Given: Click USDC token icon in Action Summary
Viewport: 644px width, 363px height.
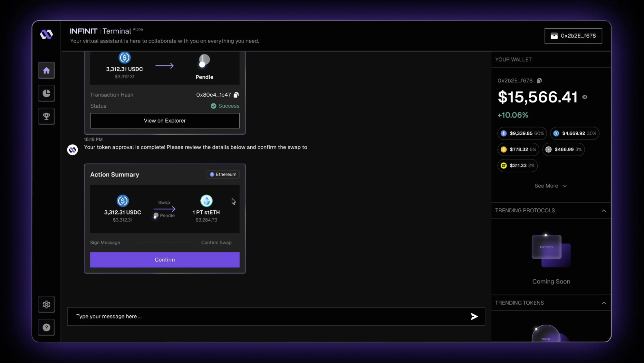Looking at the screenshot, I should pos(123,201).
